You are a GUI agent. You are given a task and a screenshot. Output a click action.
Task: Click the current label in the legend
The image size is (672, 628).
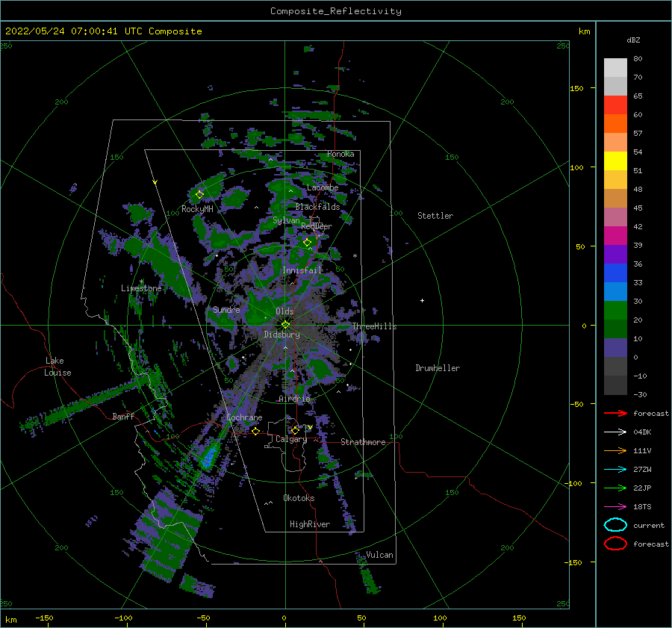649,525
